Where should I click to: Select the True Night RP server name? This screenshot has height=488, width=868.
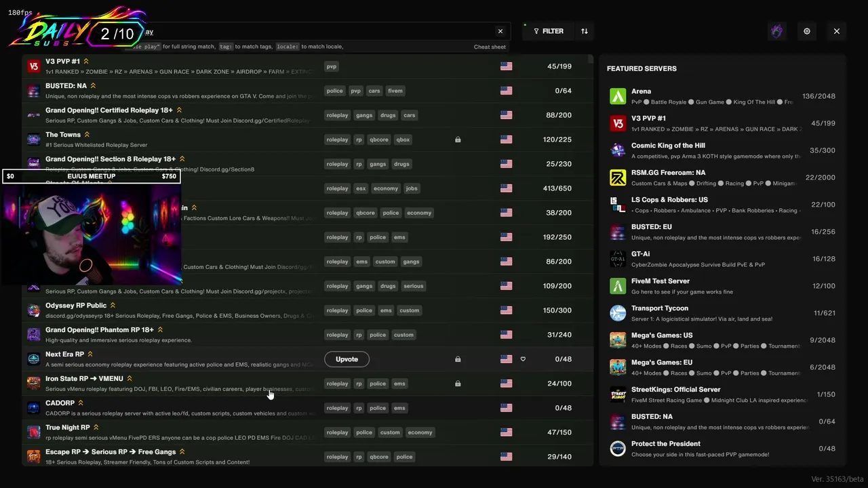tap(68, 428)
